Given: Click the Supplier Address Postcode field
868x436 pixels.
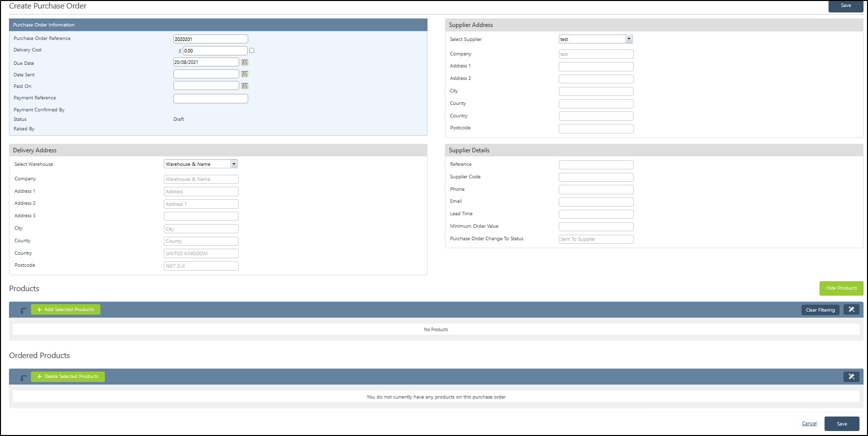Looking at the screenshot, I should (x=596, y=128).
